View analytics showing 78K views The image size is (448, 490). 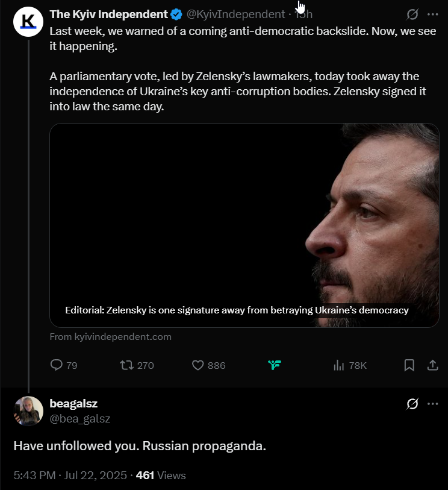coord(350,365)
